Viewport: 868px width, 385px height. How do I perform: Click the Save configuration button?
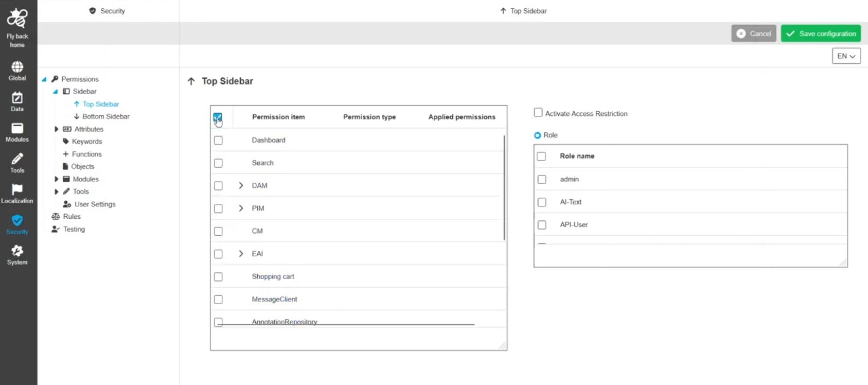point(821,34)
